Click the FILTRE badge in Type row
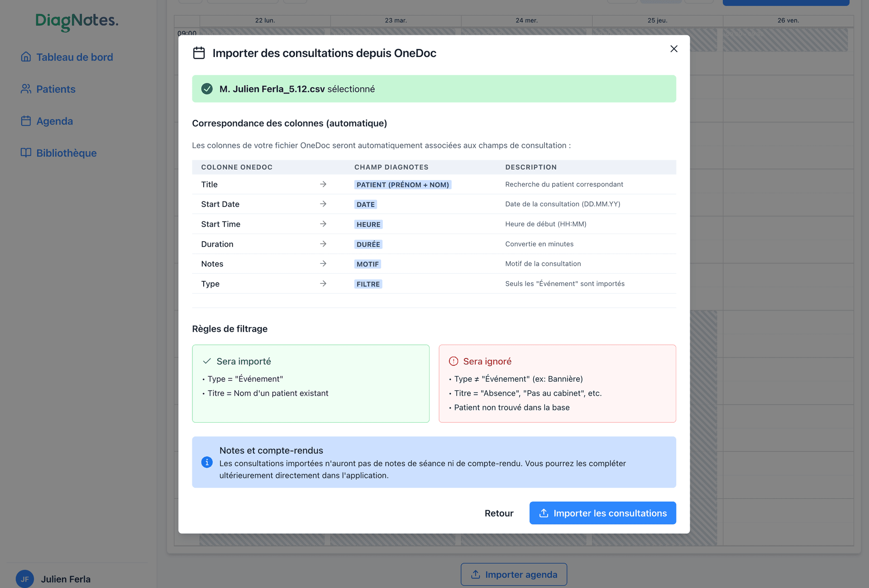This screenshot has width=869, height=588. (368, 284)
